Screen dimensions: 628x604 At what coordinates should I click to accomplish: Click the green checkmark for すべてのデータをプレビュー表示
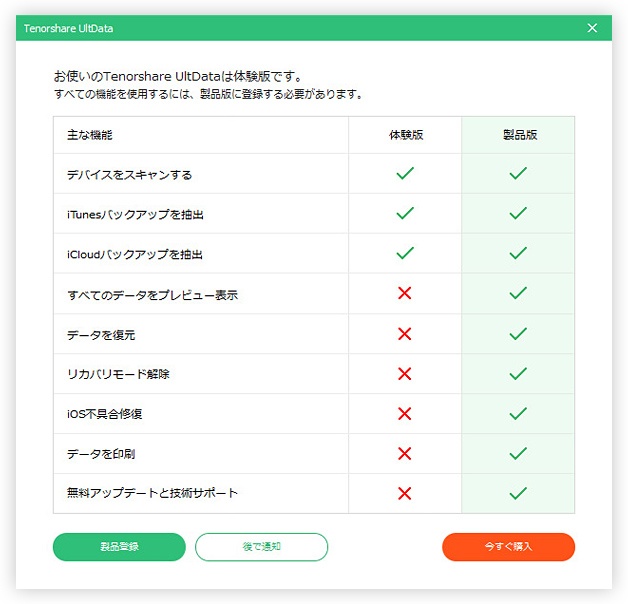[x=518, y=293]
